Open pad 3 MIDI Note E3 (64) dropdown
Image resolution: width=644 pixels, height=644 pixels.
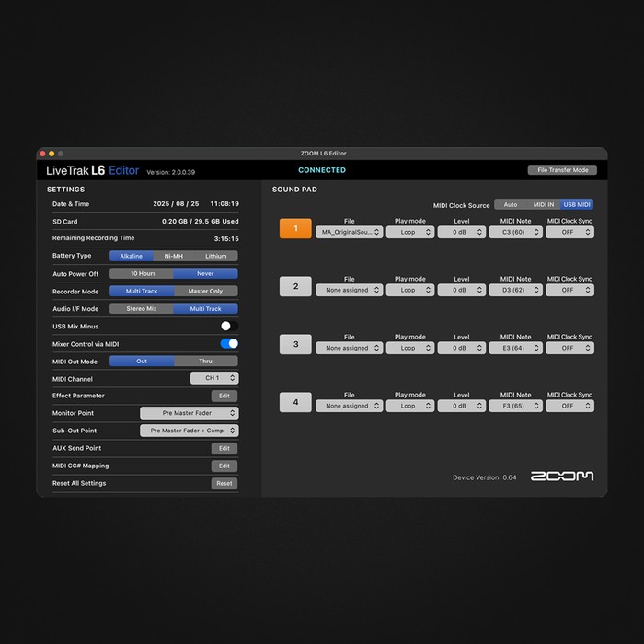click(x=515, y=348)
